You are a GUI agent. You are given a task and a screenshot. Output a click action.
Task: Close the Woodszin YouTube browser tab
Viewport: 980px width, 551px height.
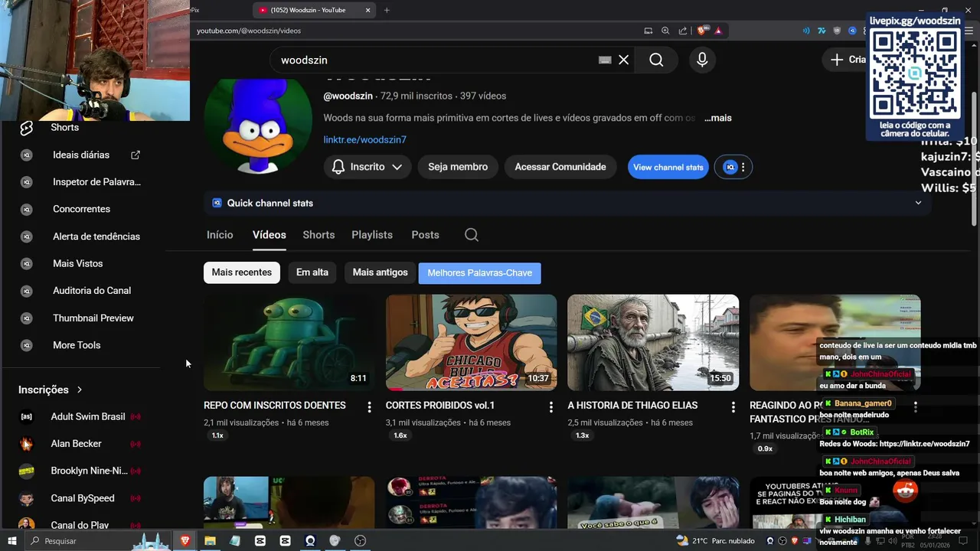coord(367,10)
